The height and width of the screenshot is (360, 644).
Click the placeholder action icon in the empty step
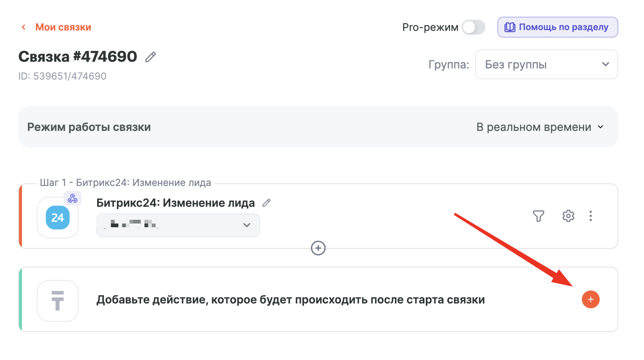[58, 300]
